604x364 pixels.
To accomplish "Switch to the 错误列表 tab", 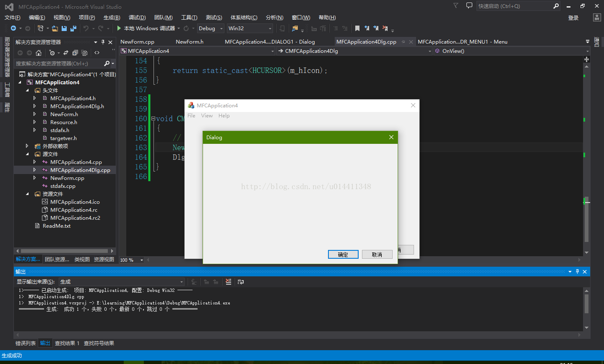I will [x=26, y=343].
